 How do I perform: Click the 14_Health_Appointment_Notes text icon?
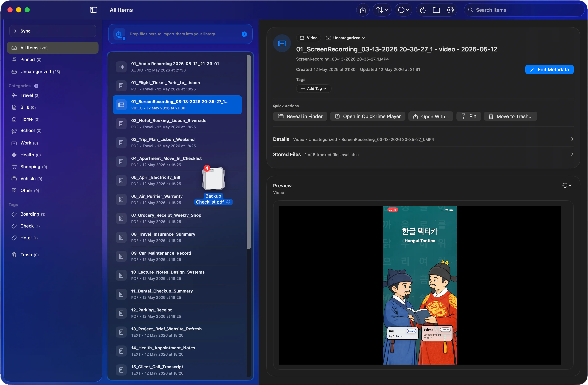tap(121, 351)
